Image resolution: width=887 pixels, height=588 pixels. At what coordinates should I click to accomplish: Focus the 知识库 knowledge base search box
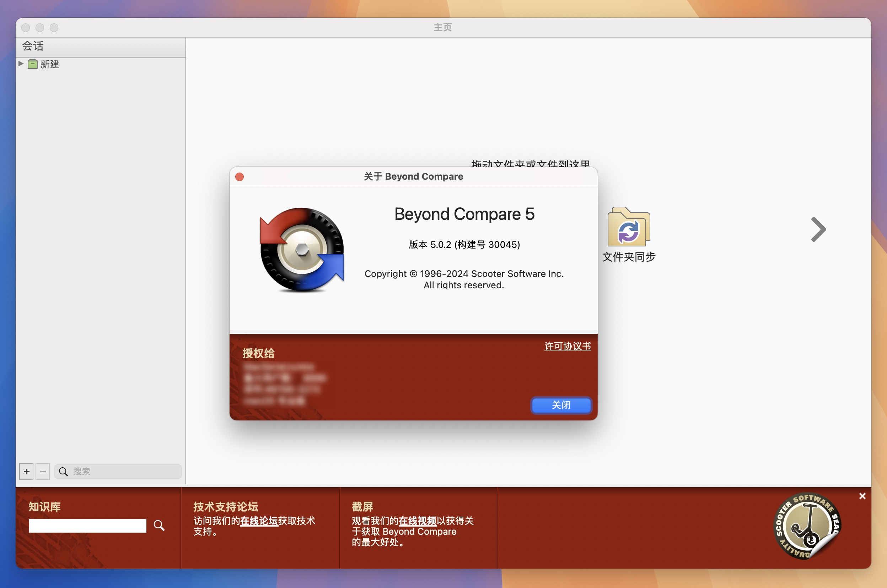(x=87, y=526)
